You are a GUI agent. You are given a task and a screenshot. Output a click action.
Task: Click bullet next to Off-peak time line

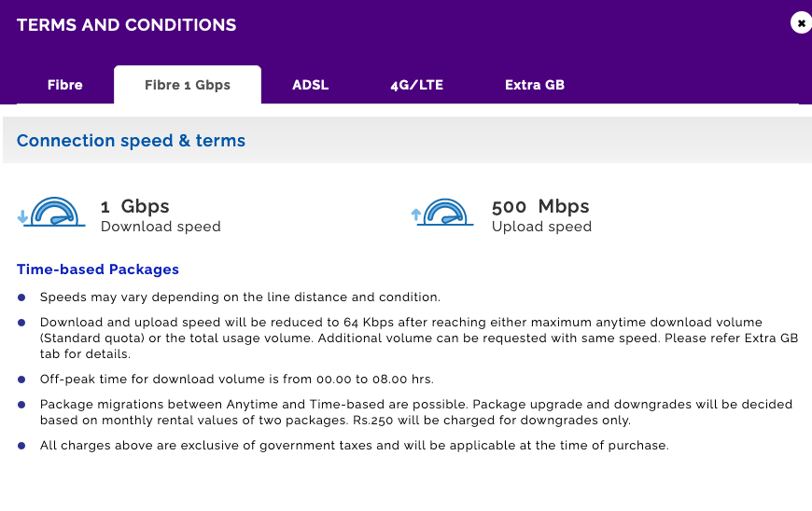pyautogui.click(x=21, y=380)
